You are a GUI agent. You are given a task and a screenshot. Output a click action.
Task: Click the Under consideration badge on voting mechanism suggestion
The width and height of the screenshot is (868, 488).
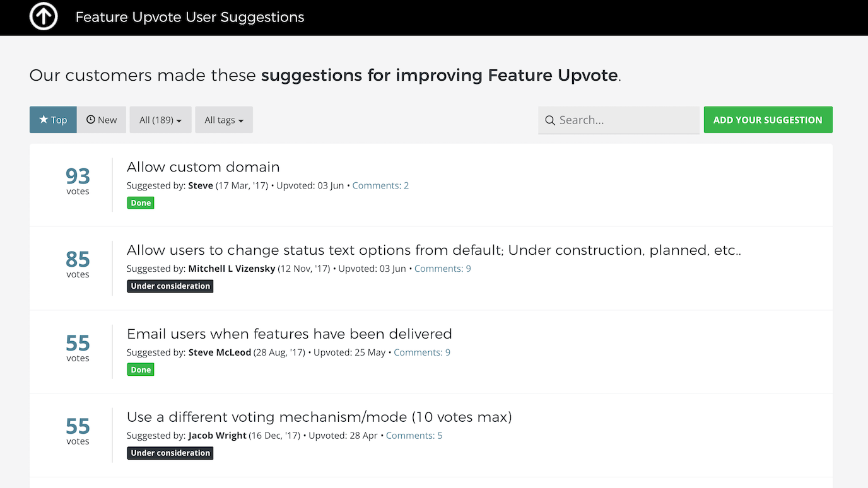click(x=170, y=453)
